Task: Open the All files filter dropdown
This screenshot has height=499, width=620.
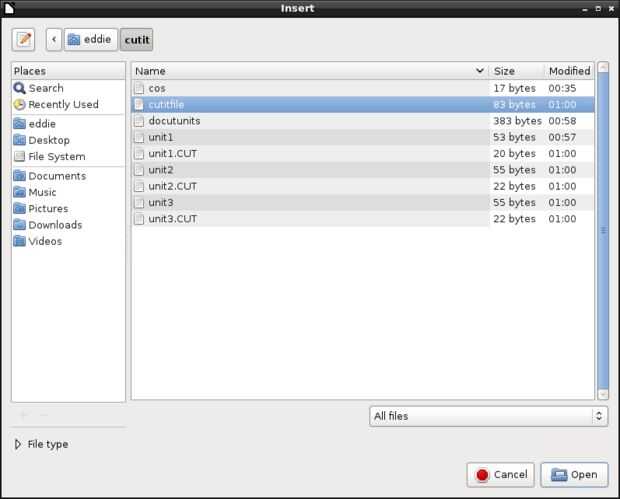Action: (x=488, y=416)
